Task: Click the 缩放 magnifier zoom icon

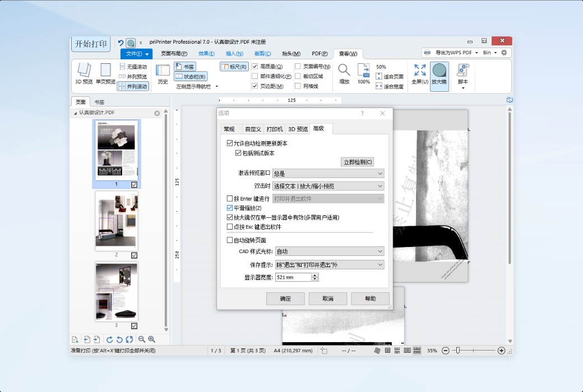Action: pos(344,73)
